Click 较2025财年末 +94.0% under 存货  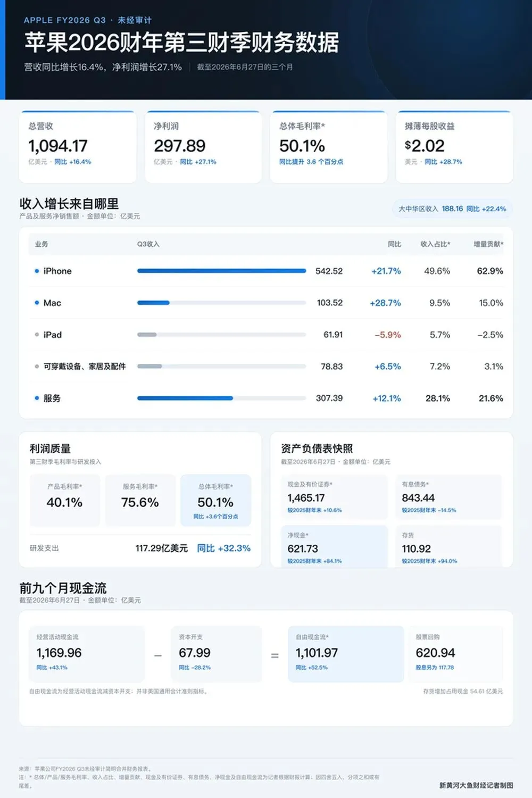click(429, 561)
